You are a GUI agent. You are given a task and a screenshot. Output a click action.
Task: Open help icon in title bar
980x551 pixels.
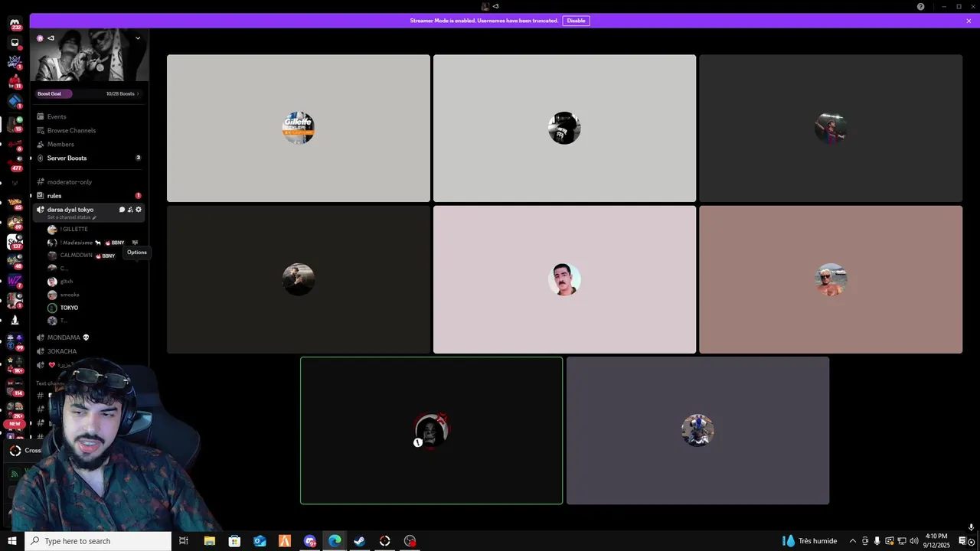click(920, 7)
